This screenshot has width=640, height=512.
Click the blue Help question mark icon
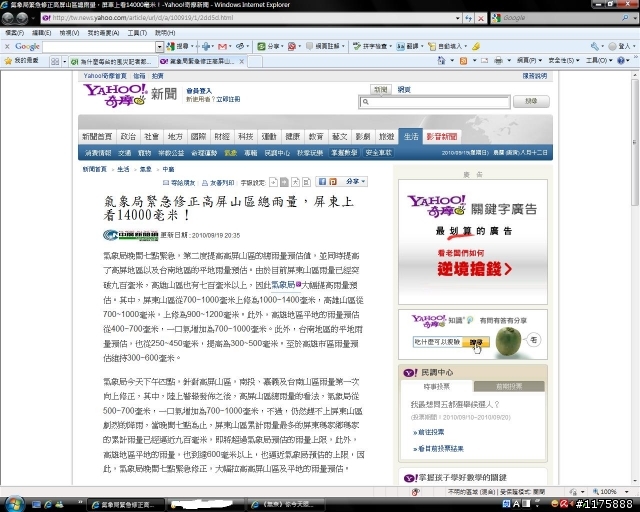[621, 60]
